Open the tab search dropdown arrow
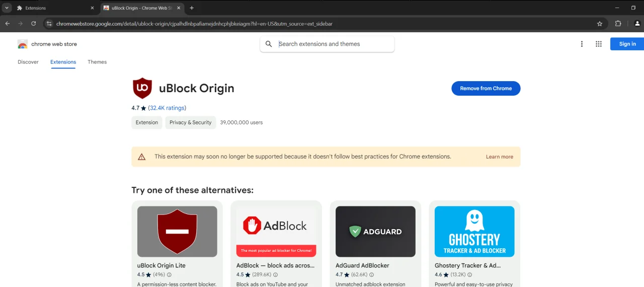The width and height of the screenshot is (644, 287). [x=7, y=8]
